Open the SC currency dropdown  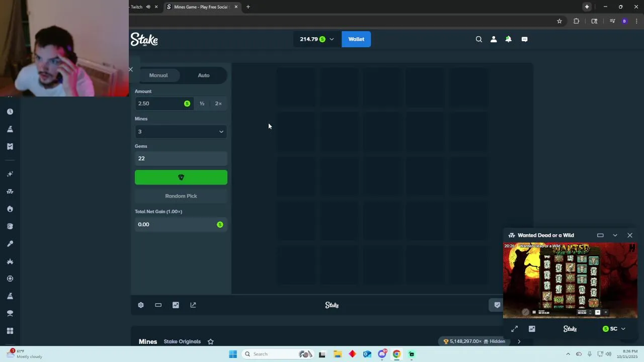coord(614,329)
